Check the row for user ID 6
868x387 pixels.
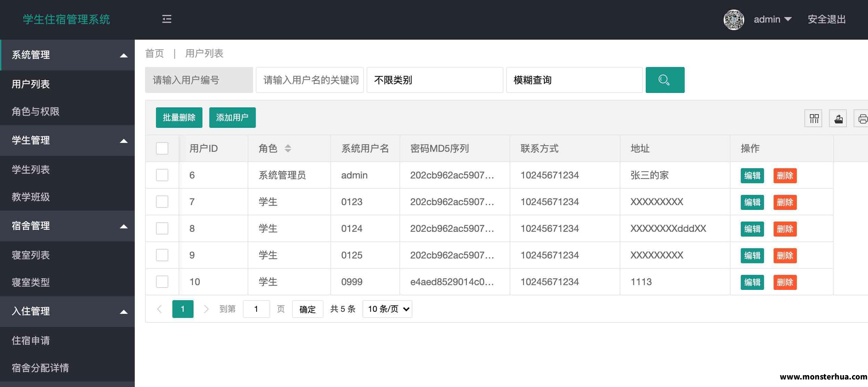tap(162, 175)
